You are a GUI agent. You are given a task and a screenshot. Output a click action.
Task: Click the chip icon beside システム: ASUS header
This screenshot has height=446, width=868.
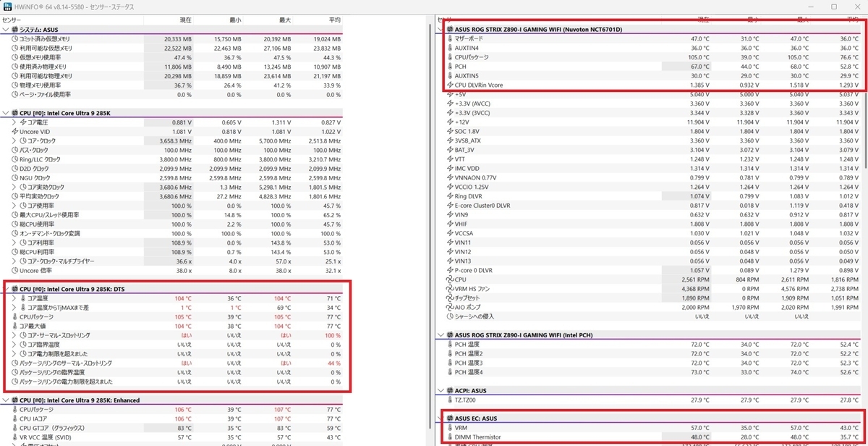click(14, 29)
